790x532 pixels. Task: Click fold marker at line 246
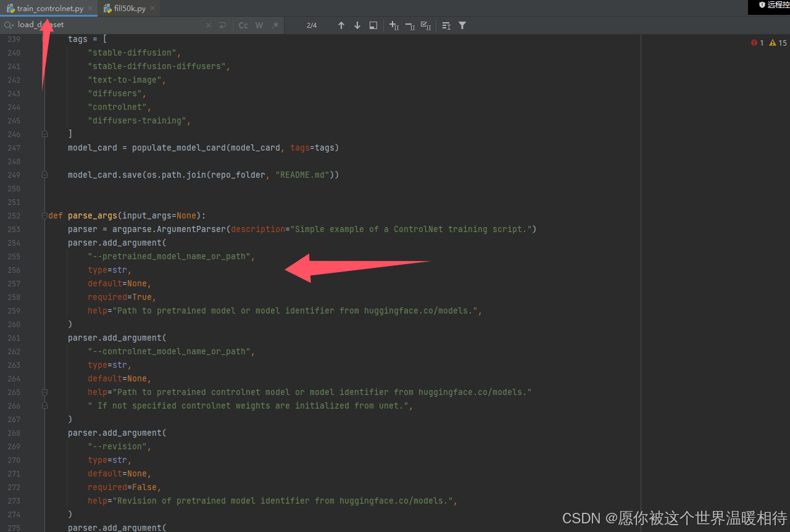(44, 134)
